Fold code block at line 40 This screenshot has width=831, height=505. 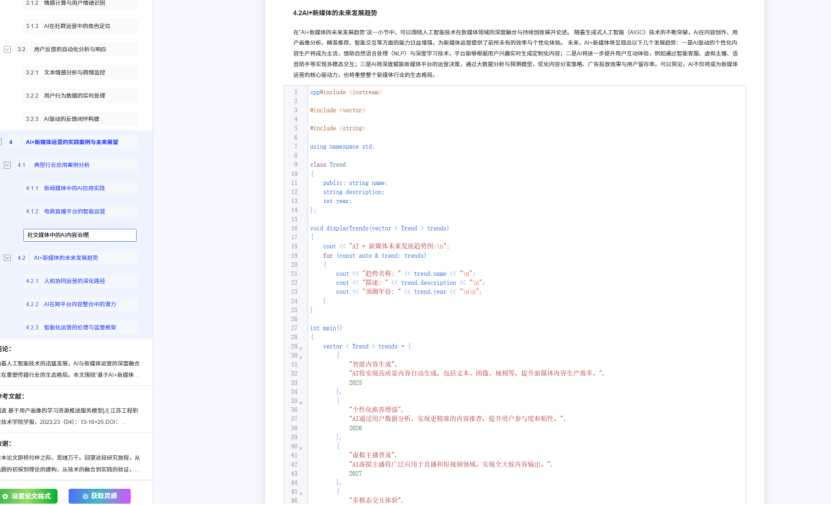pos(300,448)
